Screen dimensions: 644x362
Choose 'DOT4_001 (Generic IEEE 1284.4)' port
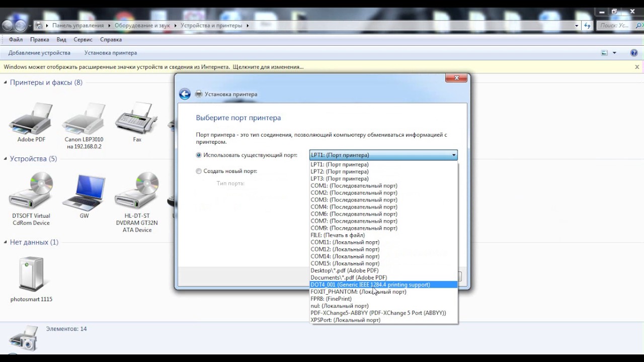pos(384,285)
